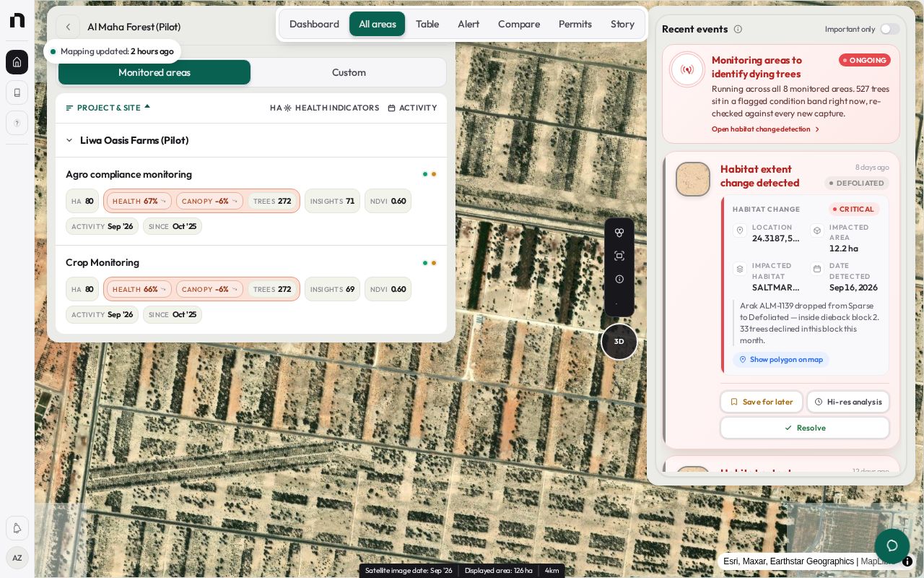Go back using the arrow beside Al Maha Forest
This screenshot has width=924, height=578.
coord(68,27)
